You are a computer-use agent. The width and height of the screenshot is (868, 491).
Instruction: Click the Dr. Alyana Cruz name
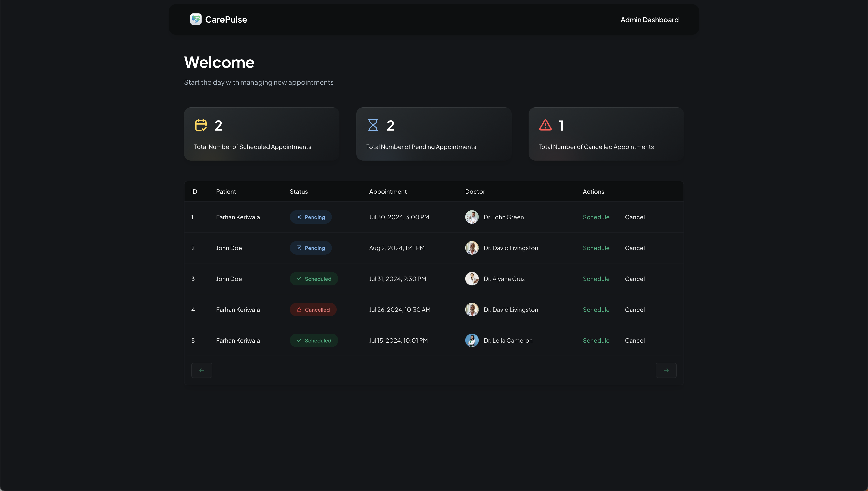tap(504, 279)
